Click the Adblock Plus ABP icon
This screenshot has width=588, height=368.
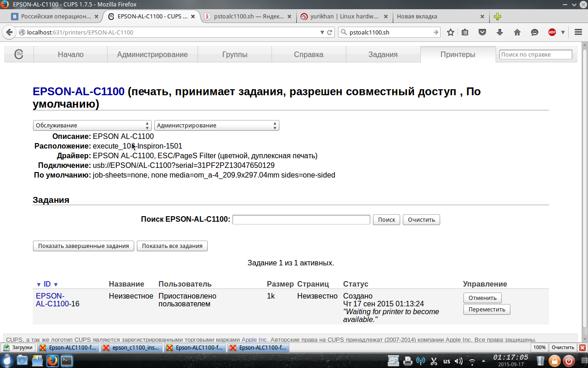pyautogui.click(x=552, y=32)
